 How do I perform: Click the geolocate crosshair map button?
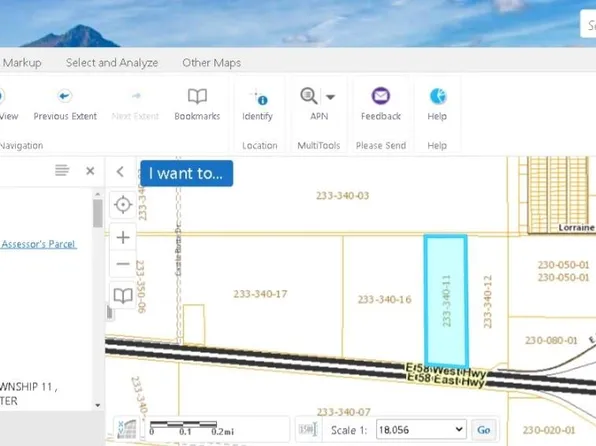coord(123,205)
